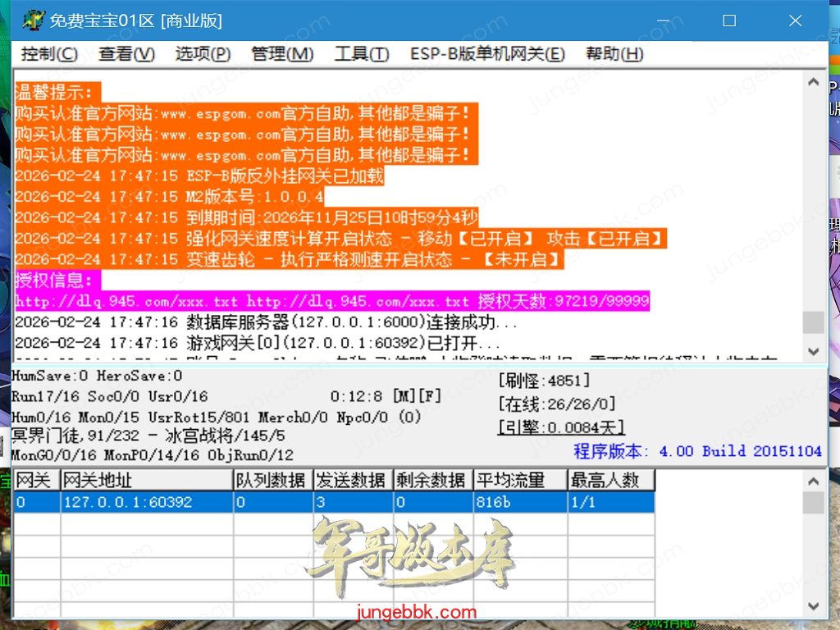Open the 管理(M) menu
This screenshot has height=630, width=840.
[x=282, y=54]
